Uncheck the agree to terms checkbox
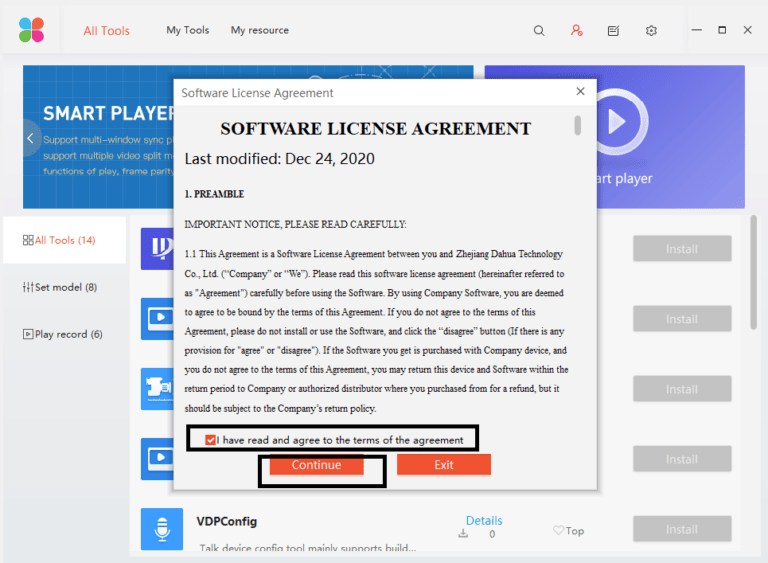 pyautogui.click(x=210, y=440)
